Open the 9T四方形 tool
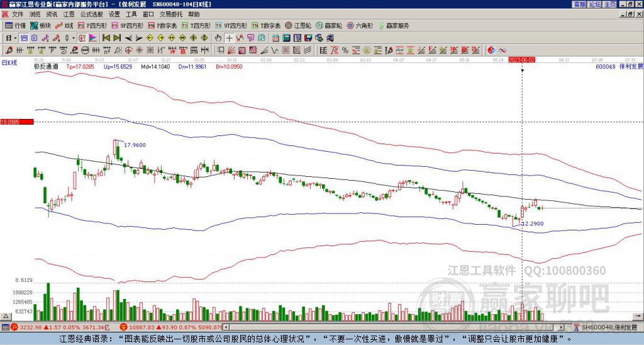This screenshot has width=644, height=345. point(231,25)
